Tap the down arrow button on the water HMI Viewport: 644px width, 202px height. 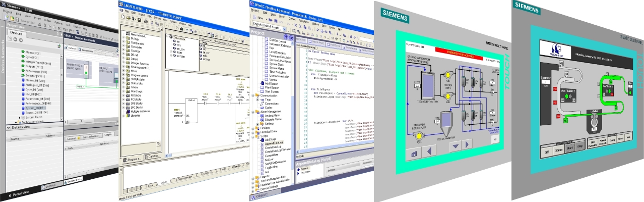click(x=456, y=146)
